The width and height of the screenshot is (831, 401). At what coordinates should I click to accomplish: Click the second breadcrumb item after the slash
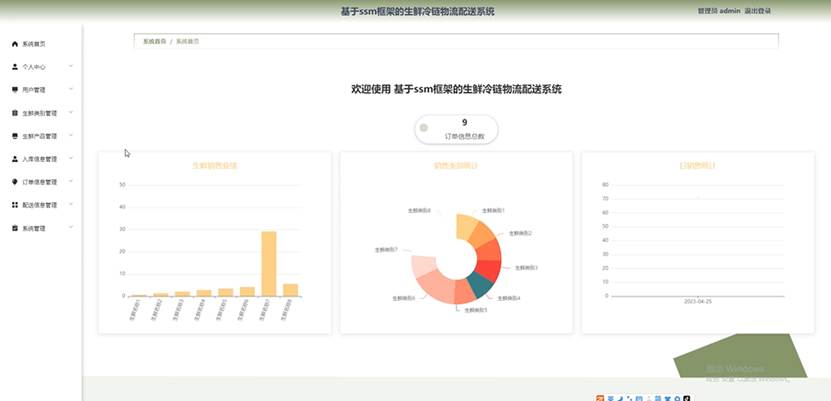click(x=188, y=41)
